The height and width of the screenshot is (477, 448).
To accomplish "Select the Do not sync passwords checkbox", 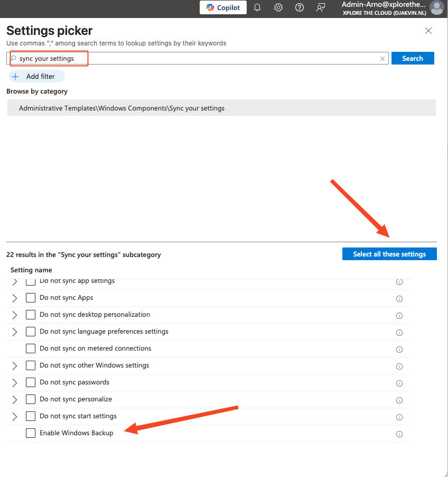I will click(30, 382).
